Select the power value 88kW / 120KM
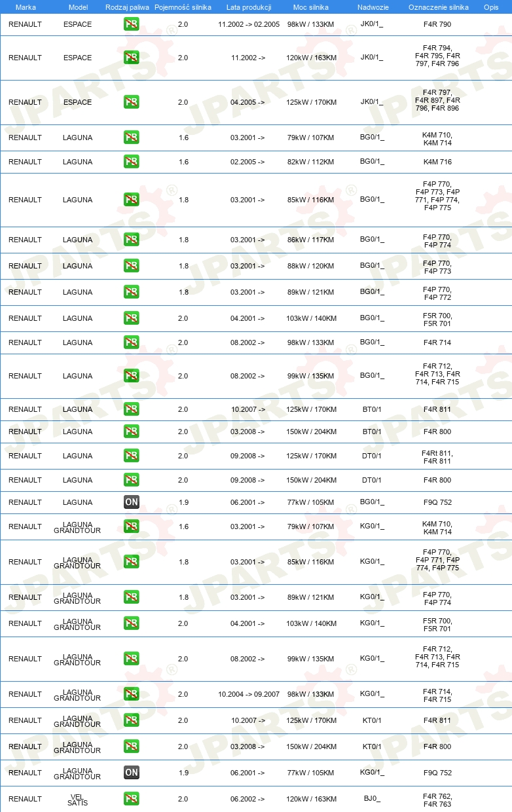512x812 pixels. [310, 266]
